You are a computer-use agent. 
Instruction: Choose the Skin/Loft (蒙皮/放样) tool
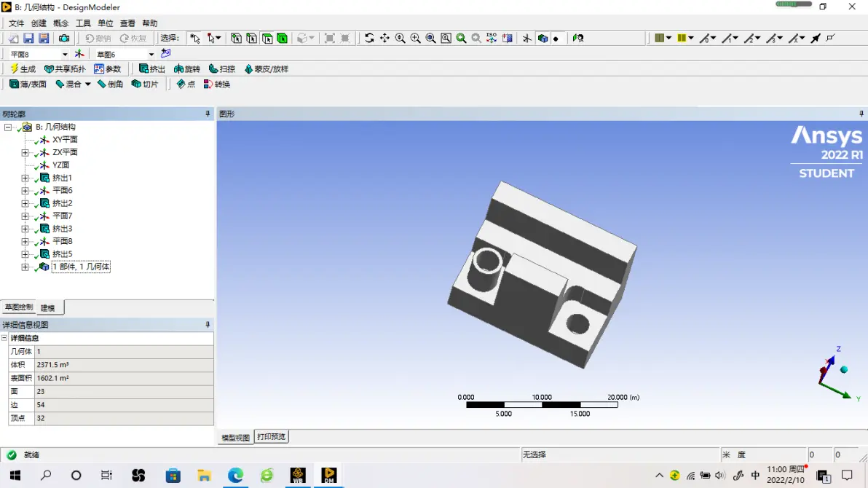pos(266,68)
